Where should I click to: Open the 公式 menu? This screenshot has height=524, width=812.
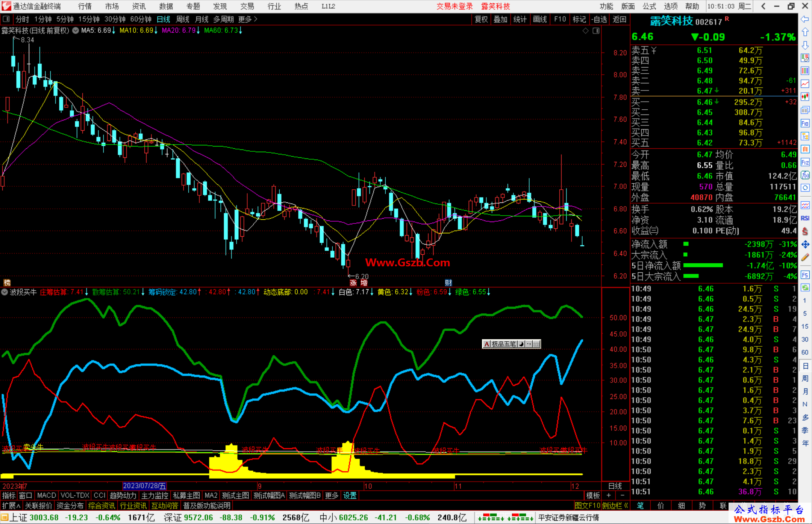pos(649,6)
